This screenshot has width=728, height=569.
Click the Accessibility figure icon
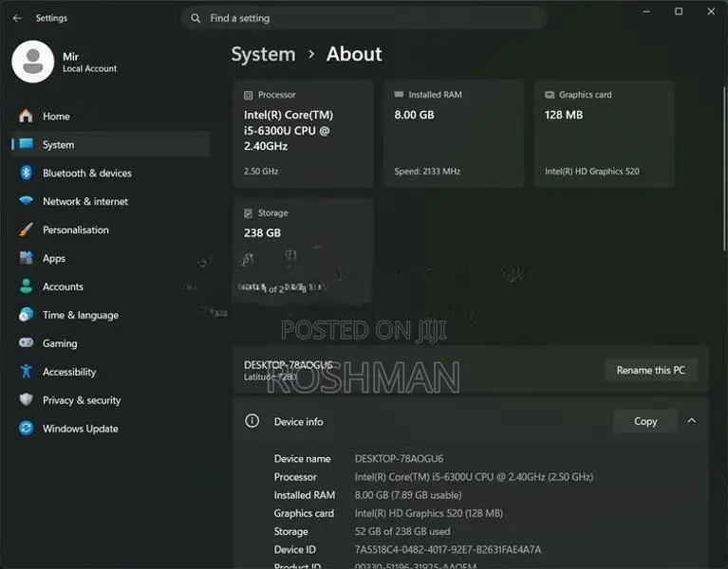pos(26,371)
